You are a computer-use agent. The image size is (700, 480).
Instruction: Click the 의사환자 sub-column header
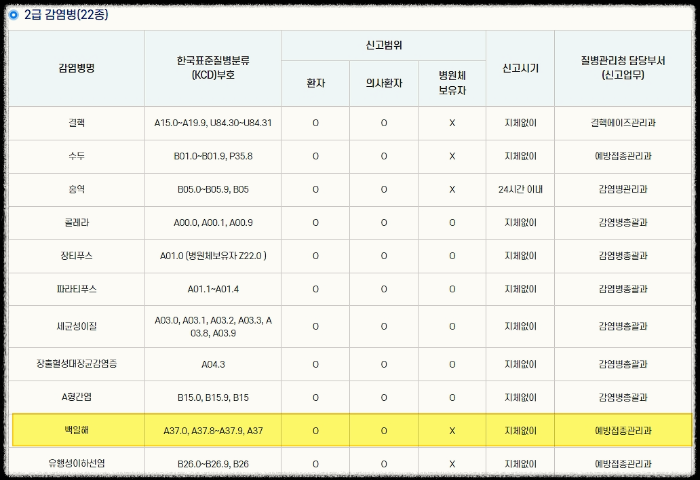click(384, 83)
